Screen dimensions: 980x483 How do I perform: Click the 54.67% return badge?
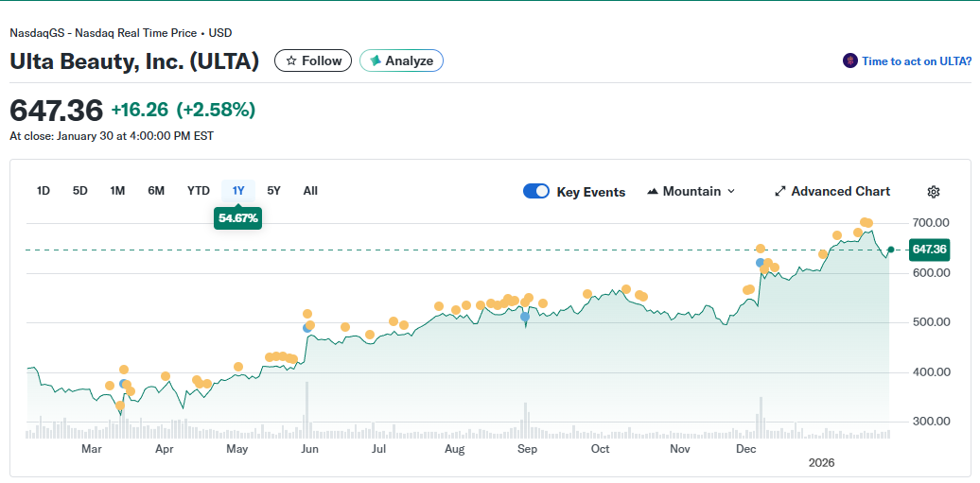[238, 218]
